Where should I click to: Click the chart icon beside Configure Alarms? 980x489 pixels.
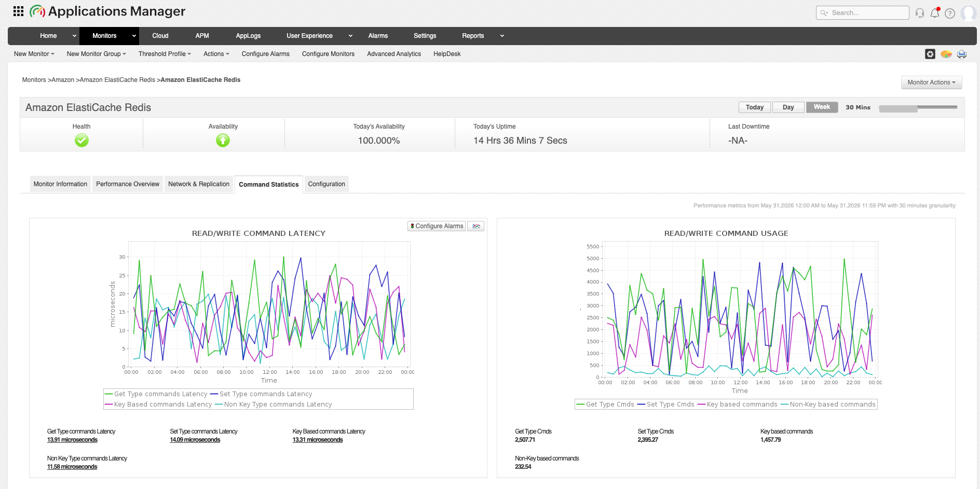click(476, 226)
